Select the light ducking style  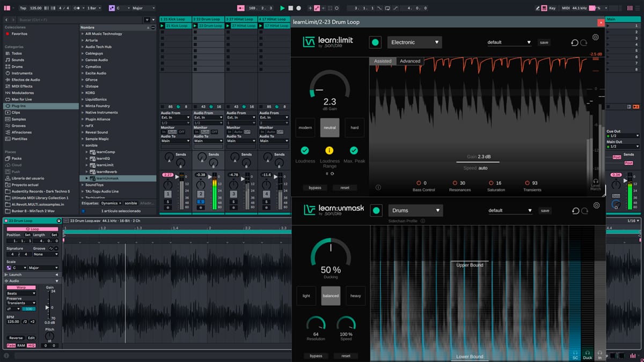click(306, 295)
